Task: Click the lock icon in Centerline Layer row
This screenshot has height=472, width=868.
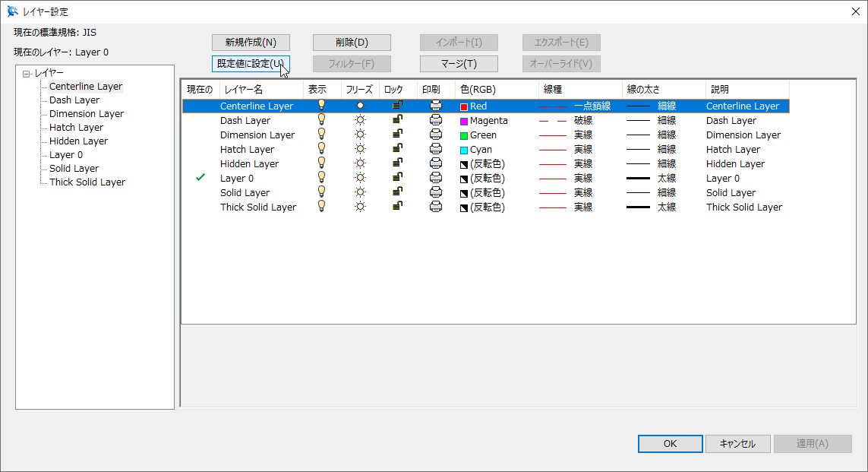Action: pyautogui.click(x=397, y=106)
